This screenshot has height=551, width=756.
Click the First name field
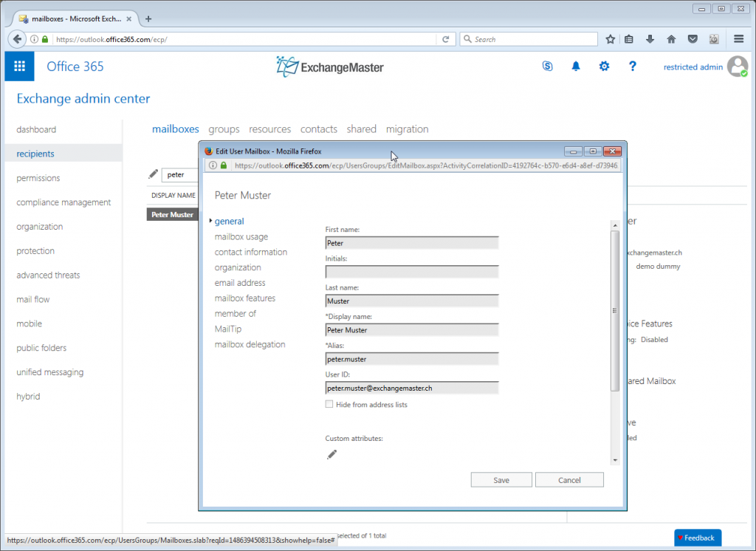412,243
